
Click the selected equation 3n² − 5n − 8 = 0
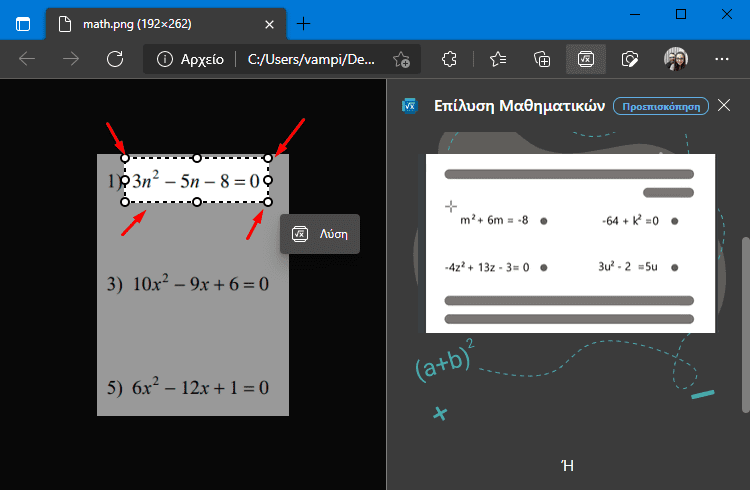tap(196, 180)
